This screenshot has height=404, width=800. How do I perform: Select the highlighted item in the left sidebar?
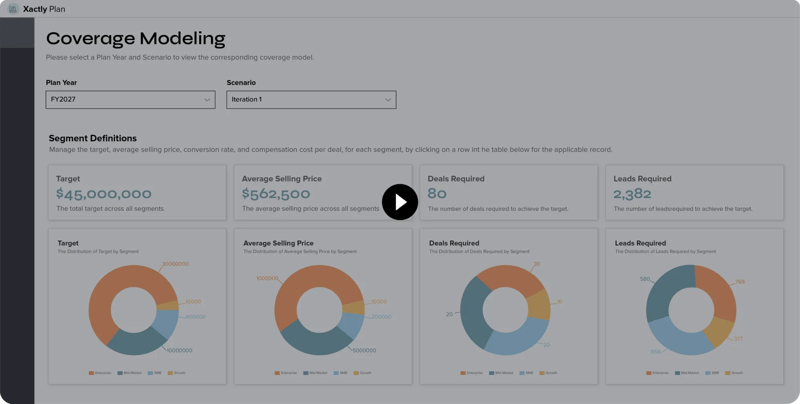click(x=17, y=33)
